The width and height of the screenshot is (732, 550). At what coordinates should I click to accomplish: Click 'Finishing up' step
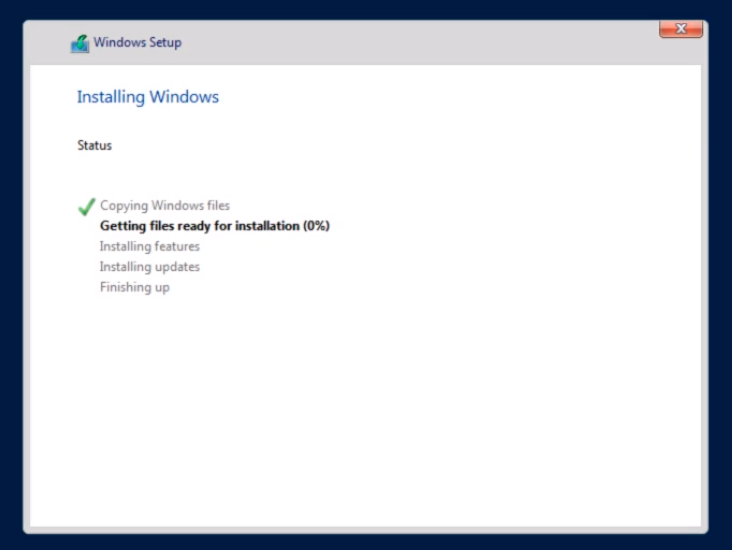tap(134, 287)
